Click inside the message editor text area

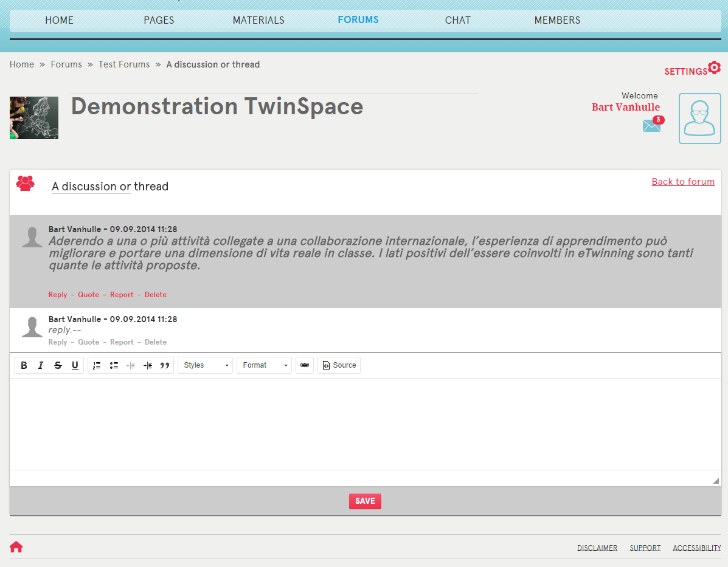point(366,424)
